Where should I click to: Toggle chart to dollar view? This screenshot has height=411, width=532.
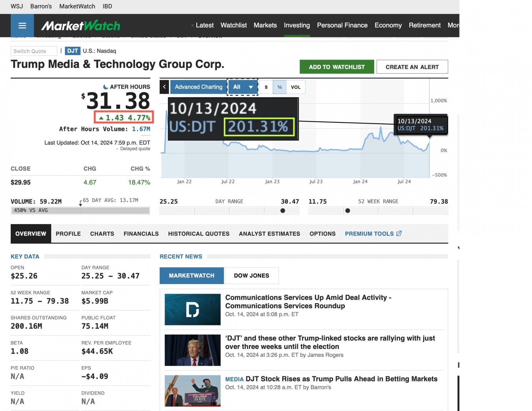click(266, 87)
